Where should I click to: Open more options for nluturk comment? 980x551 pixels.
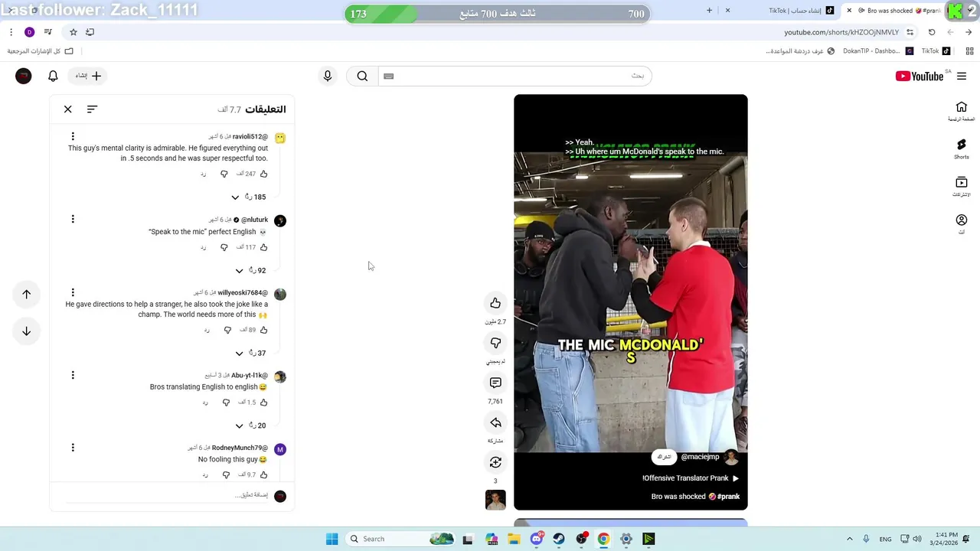(x=73, y=219)
